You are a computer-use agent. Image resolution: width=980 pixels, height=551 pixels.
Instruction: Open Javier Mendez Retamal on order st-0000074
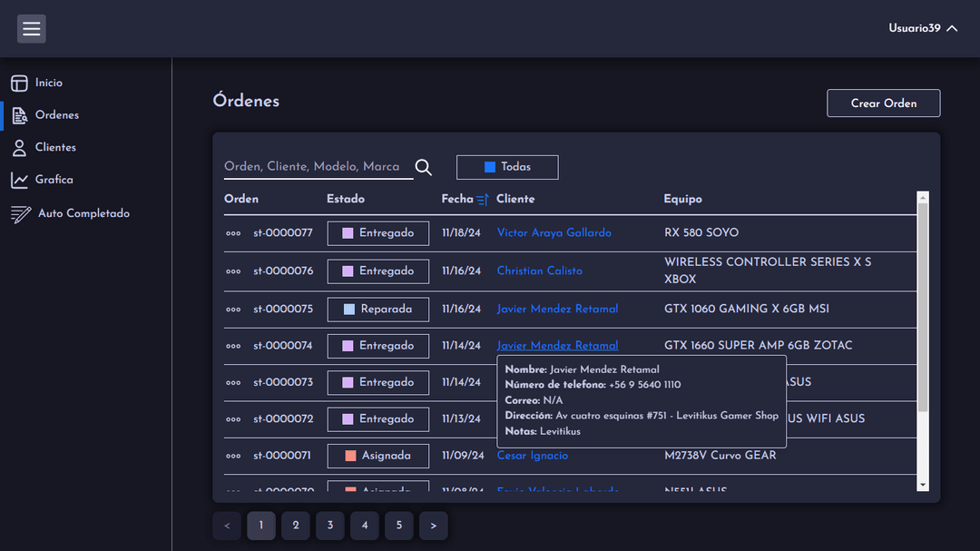pos(557,345)
